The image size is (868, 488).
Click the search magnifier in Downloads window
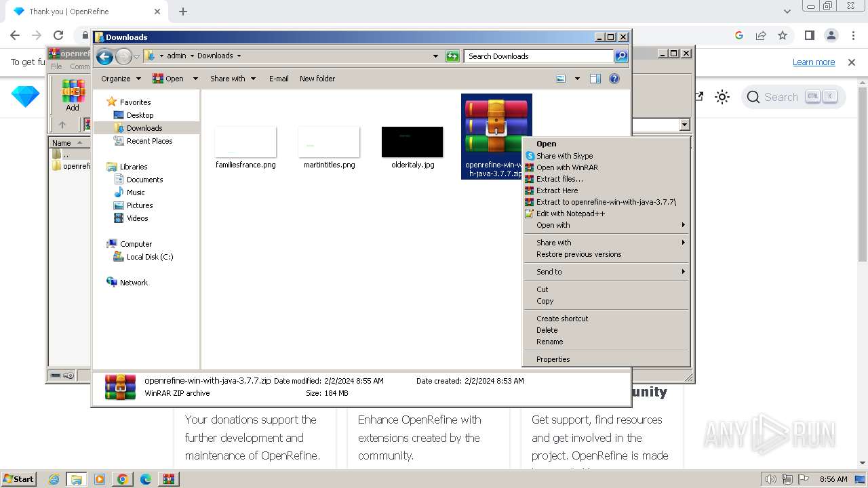pyautogui.click(x=620, y=56)
